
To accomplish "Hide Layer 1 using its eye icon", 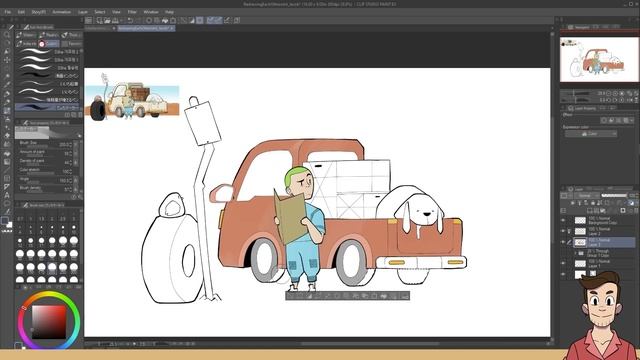I will pos(563,264).
